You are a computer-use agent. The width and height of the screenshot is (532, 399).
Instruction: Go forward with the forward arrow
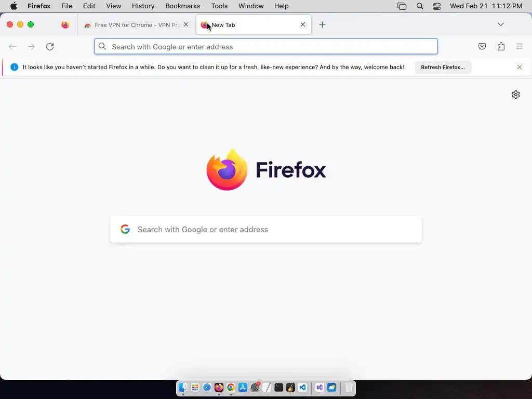(31, 46)
